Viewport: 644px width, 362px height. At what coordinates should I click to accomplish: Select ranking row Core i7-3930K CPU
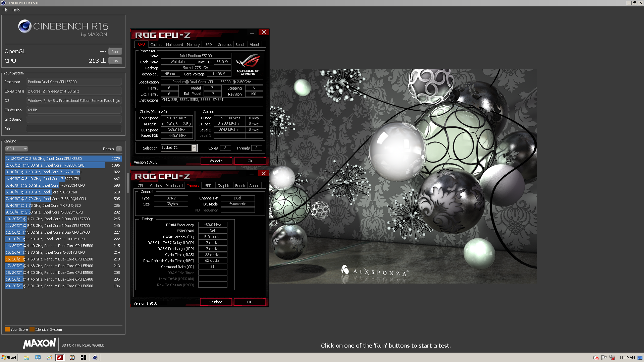click(63, 165)
